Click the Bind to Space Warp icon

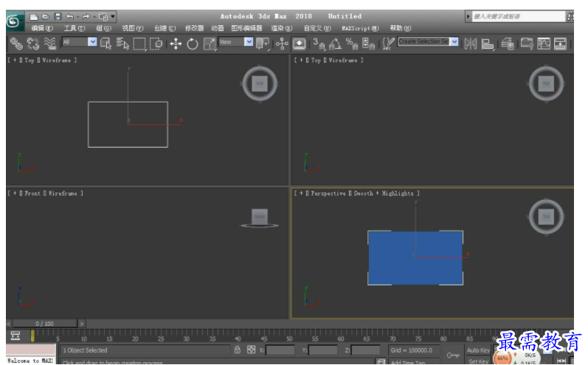(50, 44)
